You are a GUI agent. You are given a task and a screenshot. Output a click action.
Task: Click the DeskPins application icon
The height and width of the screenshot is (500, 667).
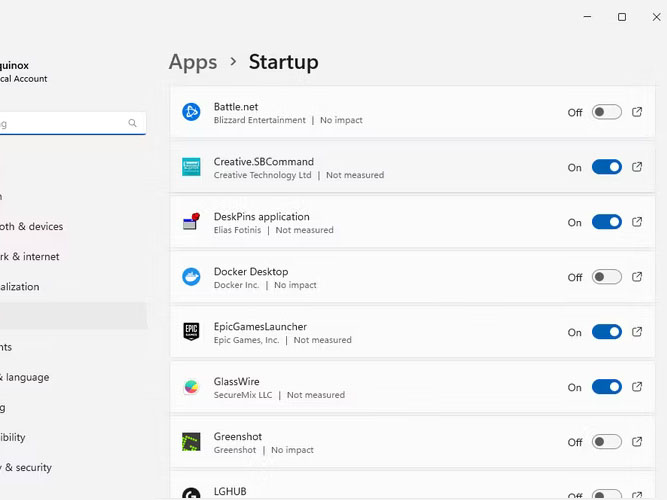(191, 222)
